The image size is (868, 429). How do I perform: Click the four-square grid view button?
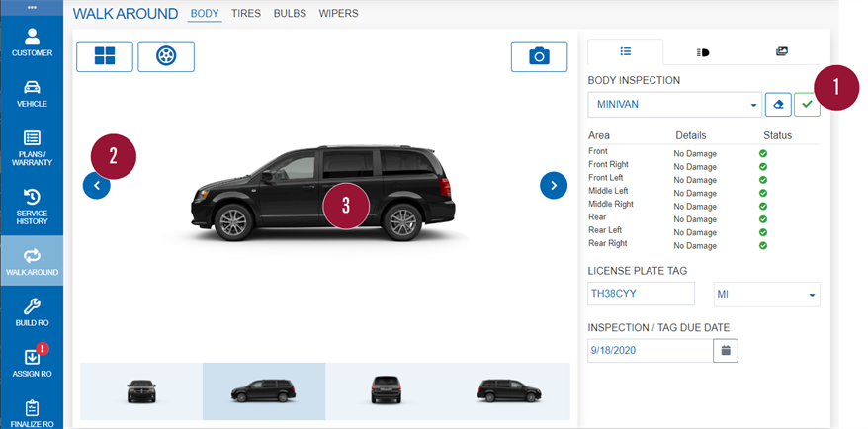tap(105, 56)
